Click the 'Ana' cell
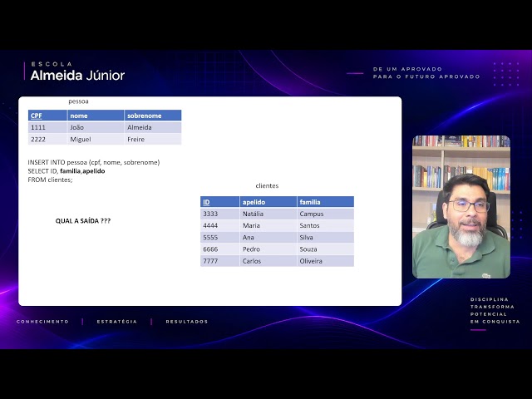 point(268,238)
